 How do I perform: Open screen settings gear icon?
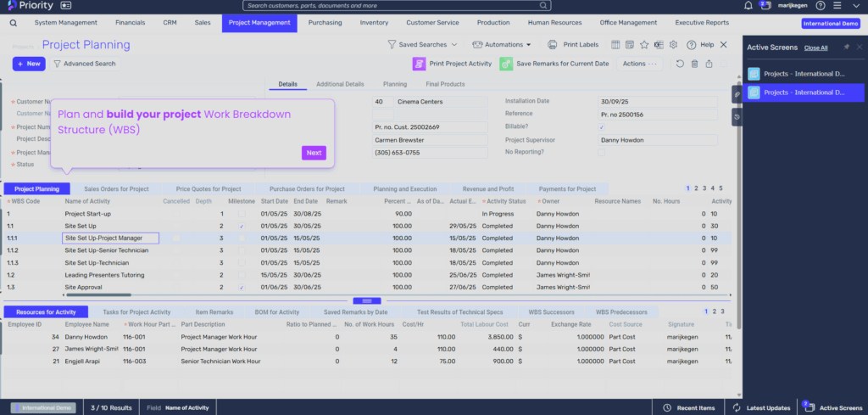coord(673,44)
